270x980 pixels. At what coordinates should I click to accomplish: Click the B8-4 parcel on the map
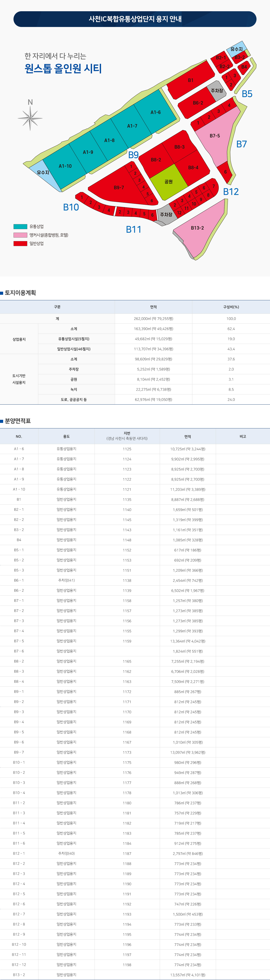[x=193, y=167]
